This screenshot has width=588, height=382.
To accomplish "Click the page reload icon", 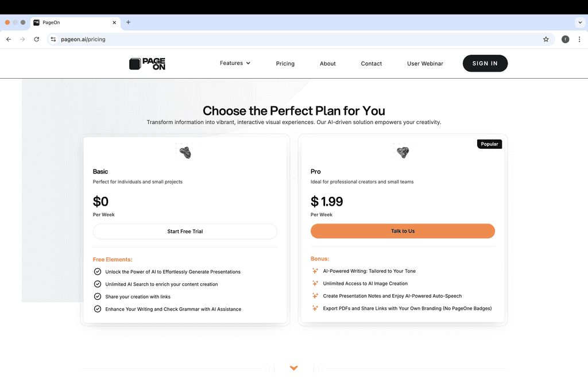I will point(36,39).
